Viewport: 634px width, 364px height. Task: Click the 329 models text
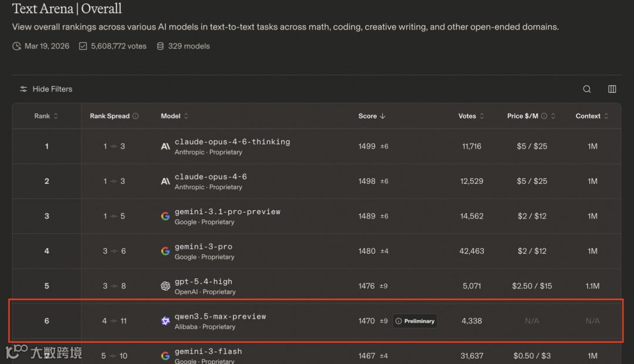189,46
